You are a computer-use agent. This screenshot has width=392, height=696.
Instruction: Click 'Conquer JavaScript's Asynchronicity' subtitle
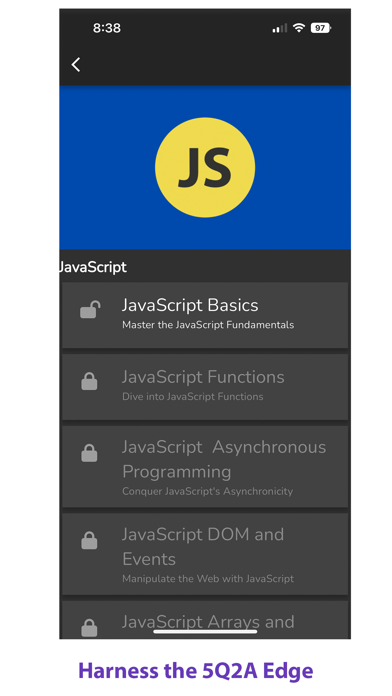coord(207,491)
